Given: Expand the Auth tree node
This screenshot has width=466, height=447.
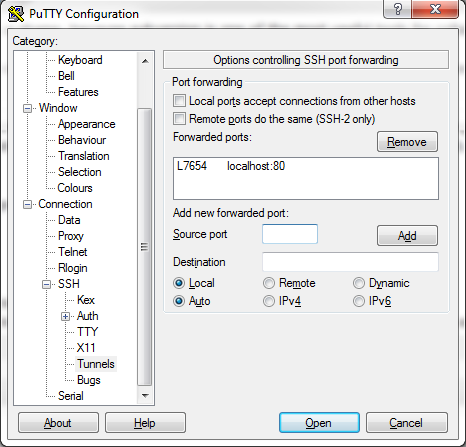Looking at the screenshot, I should [x=66, y=316].
